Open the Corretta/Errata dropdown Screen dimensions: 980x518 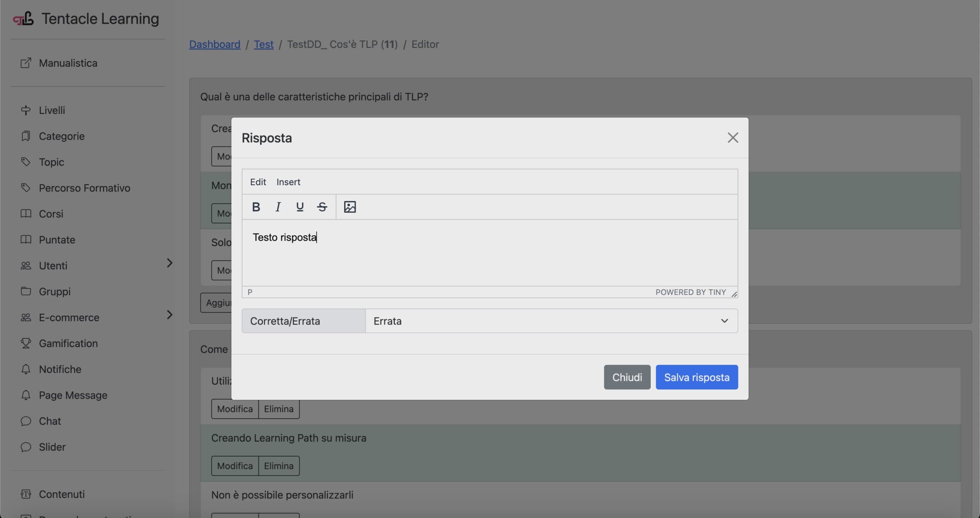click(551, 321)
